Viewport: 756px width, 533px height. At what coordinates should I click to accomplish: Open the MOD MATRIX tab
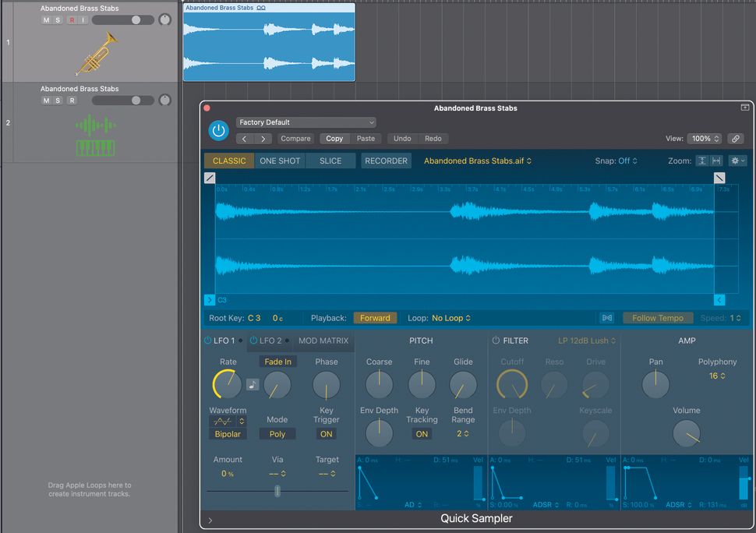click(324, 341)
